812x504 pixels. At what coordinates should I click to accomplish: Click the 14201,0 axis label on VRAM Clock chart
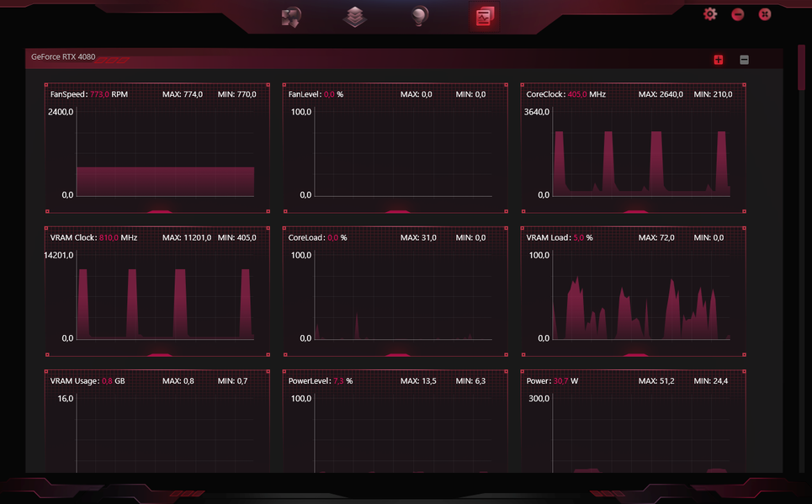click(59, 256)
